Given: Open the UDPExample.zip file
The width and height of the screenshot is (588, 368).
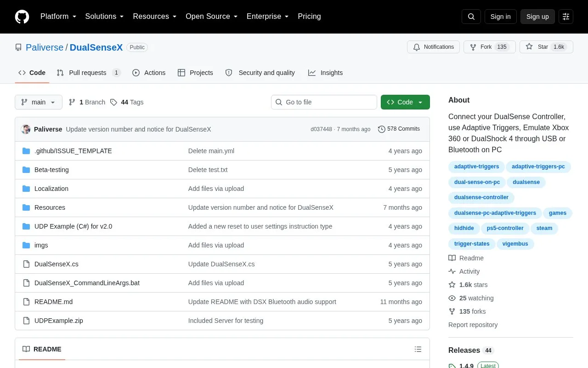Looking at the screenshot, I should coord(59,321).
